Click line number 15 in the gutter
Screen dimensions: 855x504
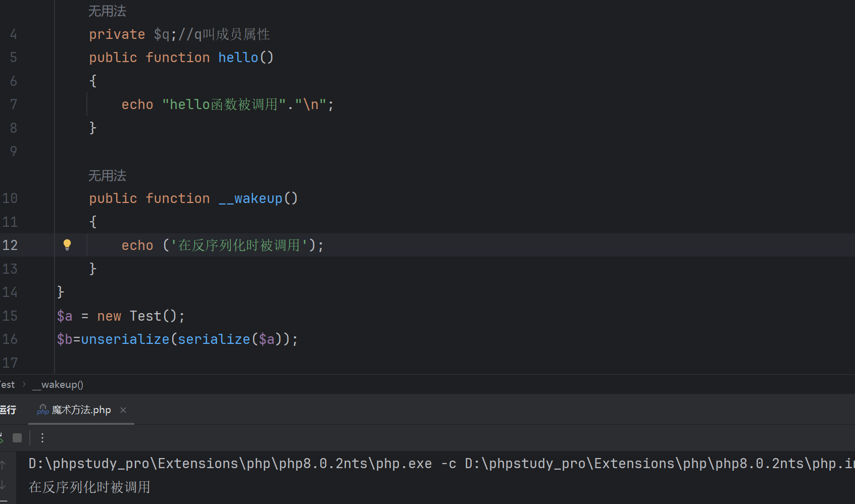10,316
